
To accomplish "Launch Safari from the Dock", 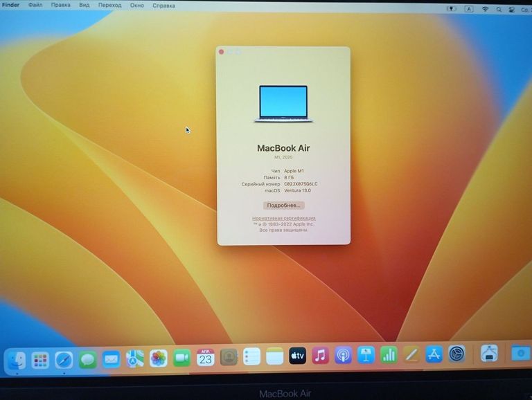I will click(x=64, y=360).
